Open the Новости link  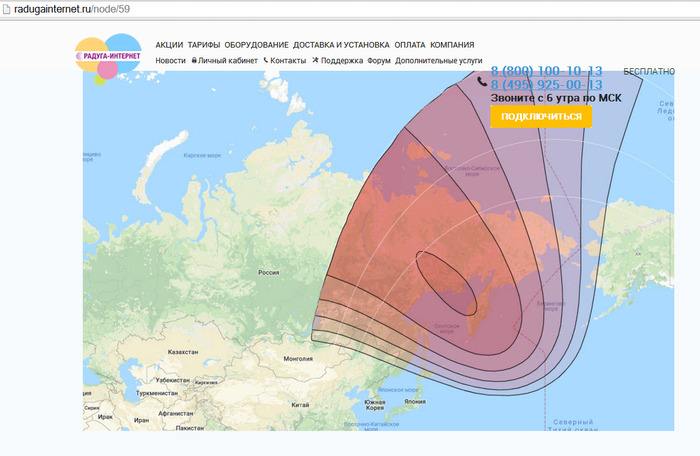pyautogui.click(x=170, y=61)
